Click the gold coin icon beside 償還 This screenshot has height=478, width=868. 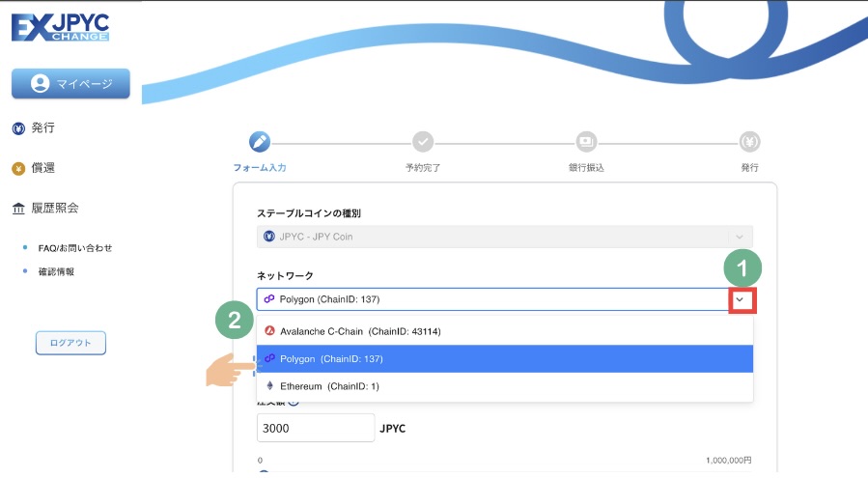[17, 169]
